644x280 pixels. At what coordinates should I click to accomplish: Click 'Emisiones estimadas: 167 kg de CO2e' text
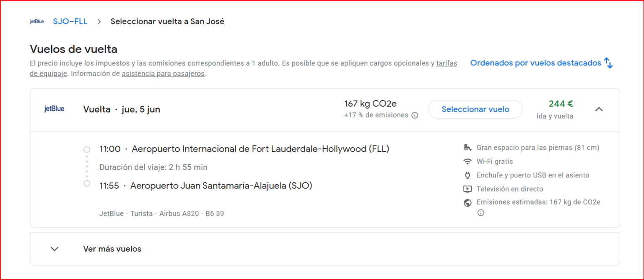(538, 203)
